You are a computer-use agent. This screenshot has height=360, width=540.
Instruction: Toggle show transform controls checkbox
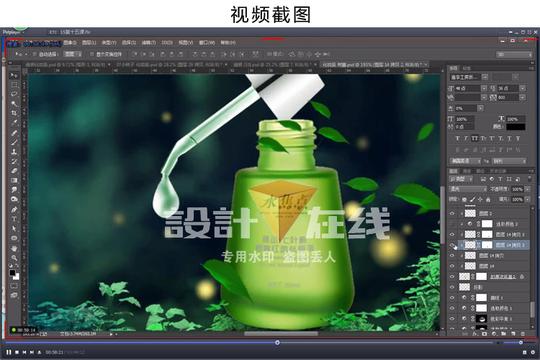click(92, 54)
